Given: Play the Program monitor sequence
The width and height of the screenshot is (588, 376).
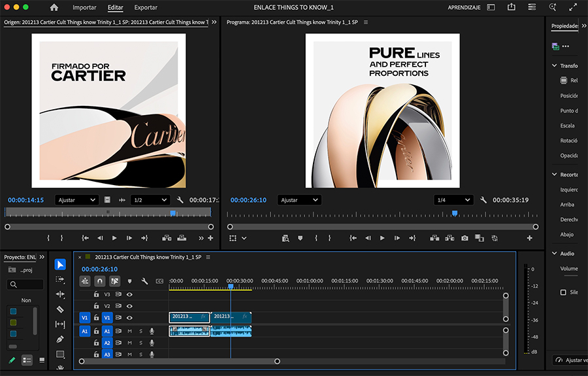Looking at the screenshot, I should (x=382, y=238).
